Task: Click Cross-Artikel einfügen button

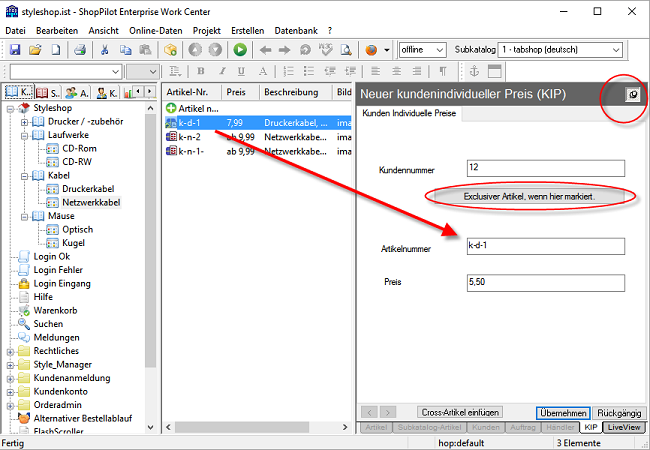Action: coord(460,412)
